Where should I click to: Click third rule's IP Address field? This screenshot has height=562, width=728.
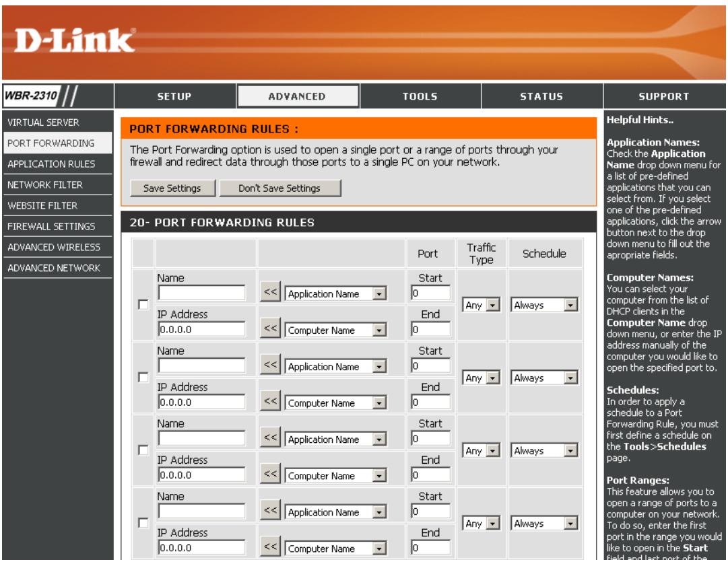coord(201,475)
